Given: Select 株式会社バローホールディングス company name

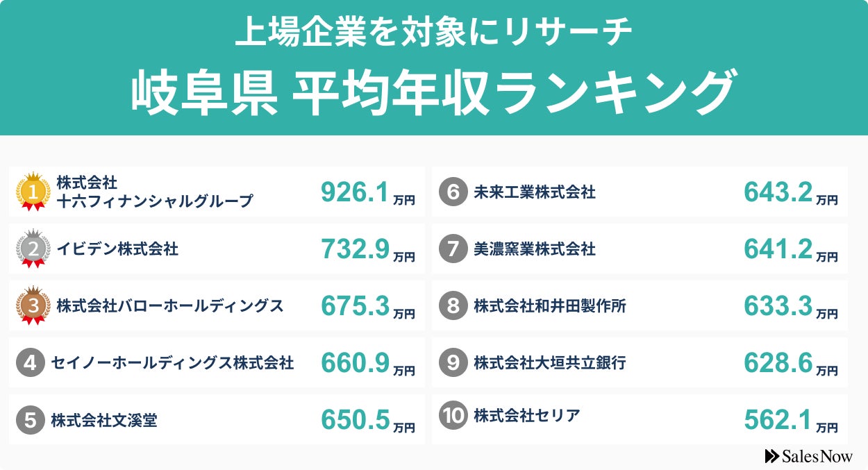Looking at the screenshot, I should (170, 305).
